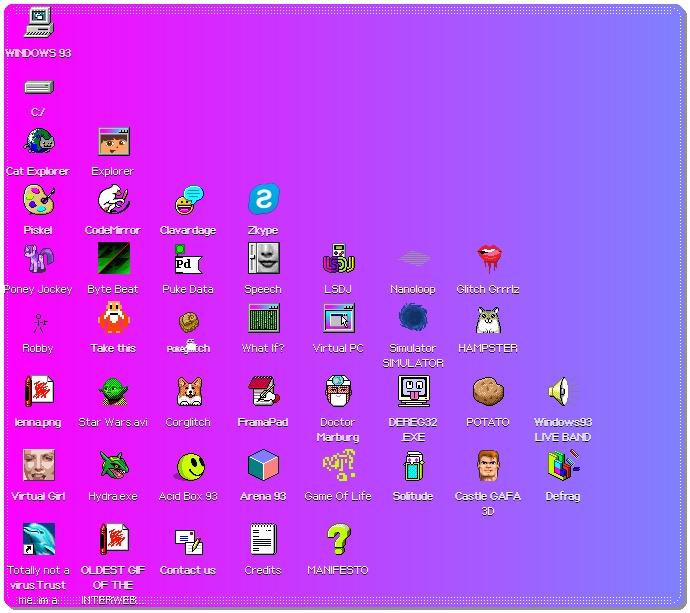This screenshot has width=690, height=613.
Task: Select the POTATO icon
Action: pos(488,391)
